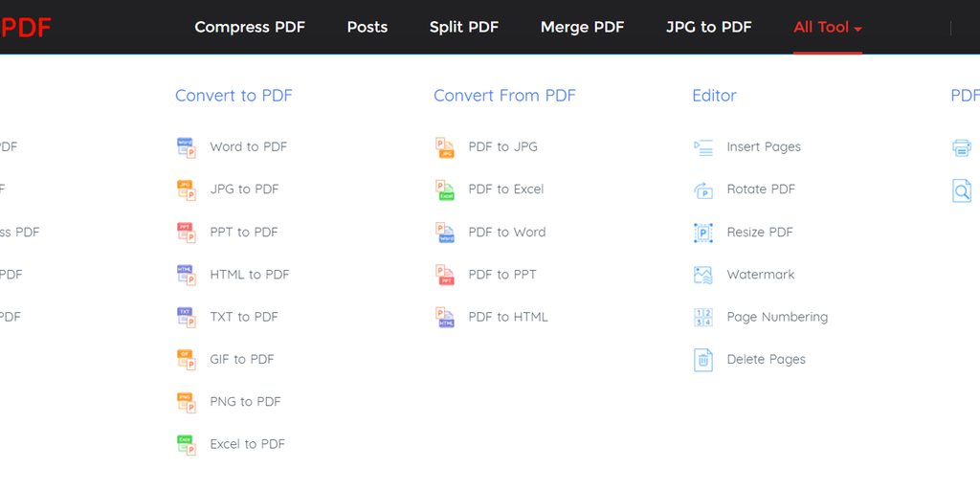Image resolution: width=980 pixels, height=490 pixels.
Task: Go to Posts in the navigation bar
Action: click(367, 27)
